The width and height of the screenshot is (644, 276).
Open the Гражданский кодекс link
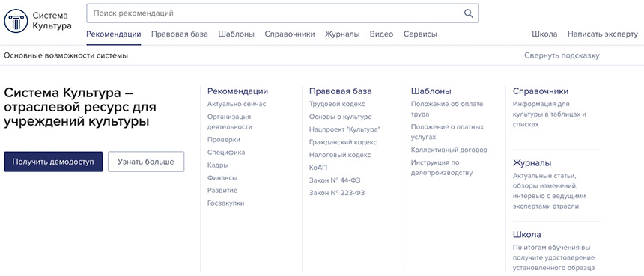point(343,142)
